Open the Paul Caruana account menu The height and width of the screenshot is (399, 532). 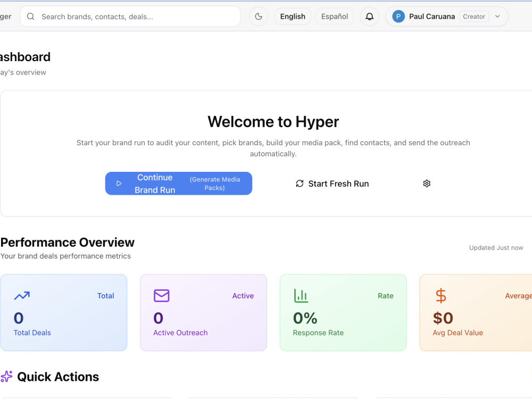(447, 16)
